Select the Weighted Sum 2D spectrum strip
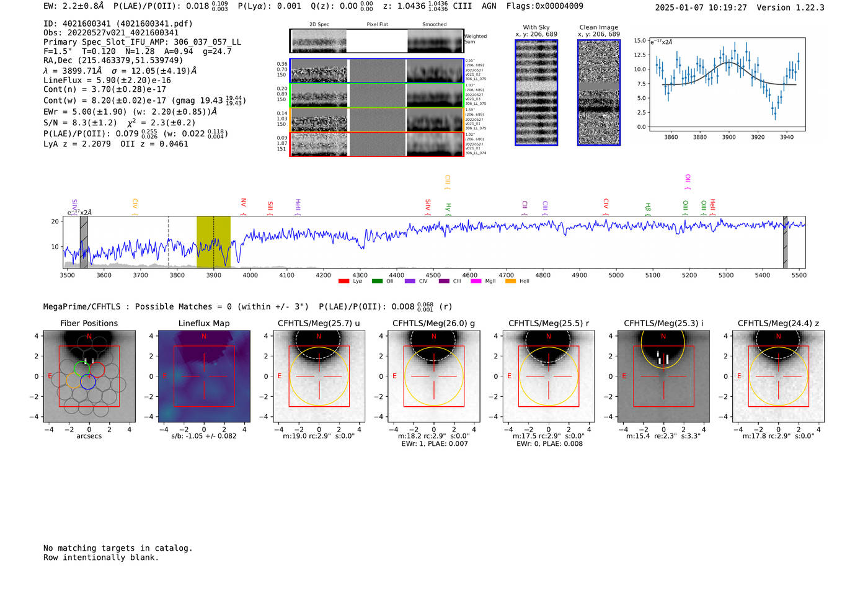Image resolution: width=868 pixels, height=591 pixels. click(x=377, y=41)
